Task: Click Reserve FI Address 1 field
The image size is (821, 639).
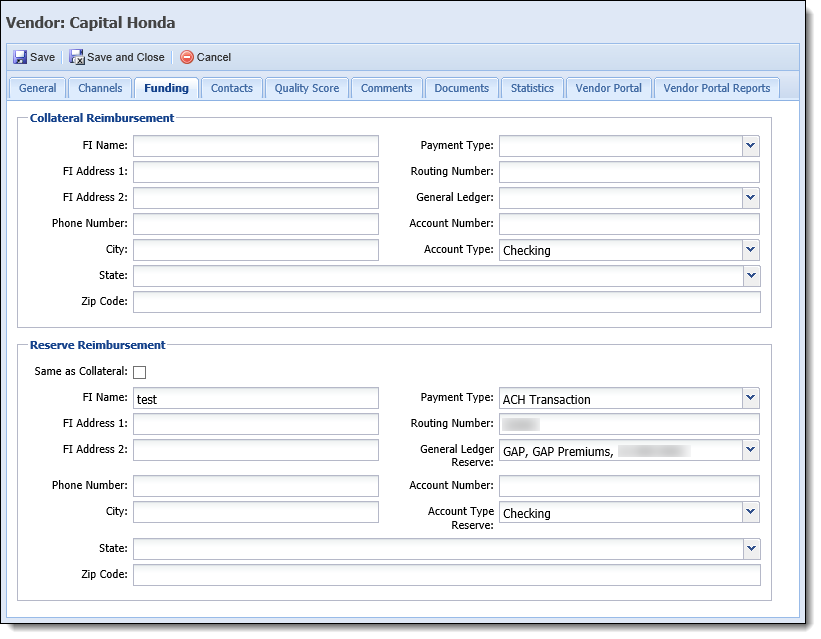Action: [256, 424]
